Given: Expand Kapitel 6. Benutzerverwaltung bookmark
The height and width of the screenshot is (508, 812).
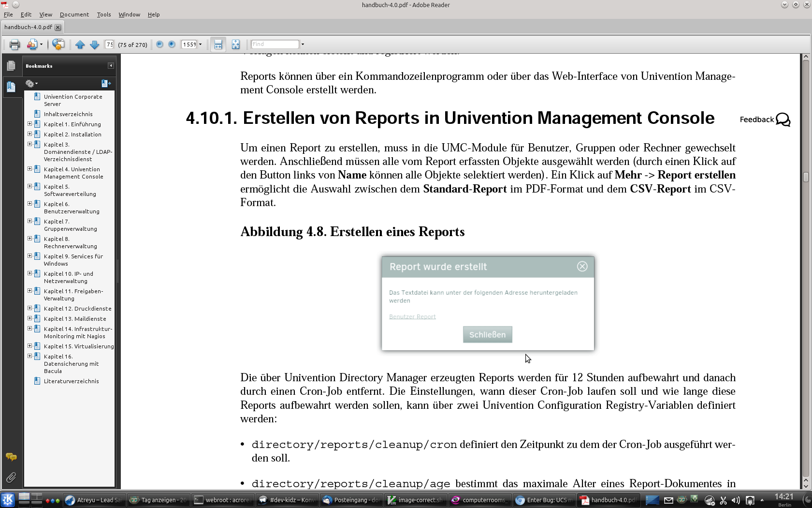Looking at the screenshot, I should (x=29, y=204).
